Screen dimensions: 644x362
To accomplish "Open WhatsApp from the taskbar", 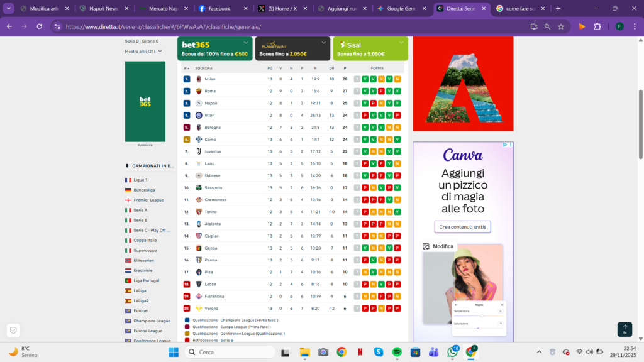I will [x=452, y=352].
